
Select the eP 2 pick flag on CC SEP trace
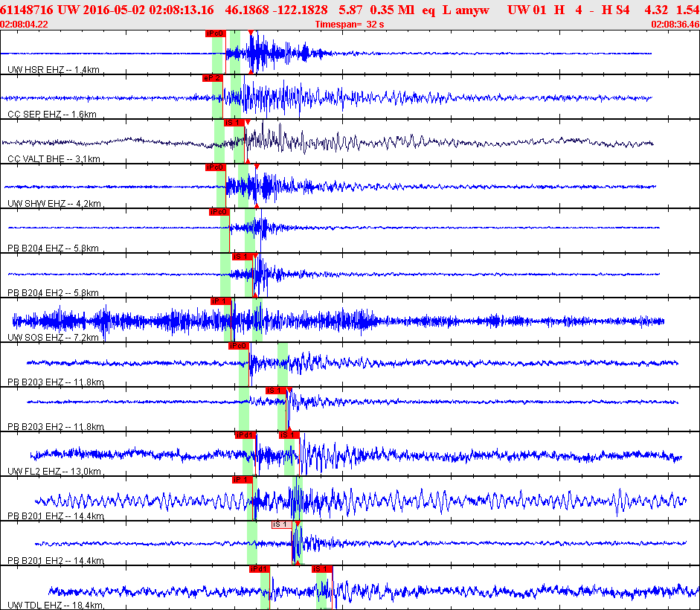point(212,78)
